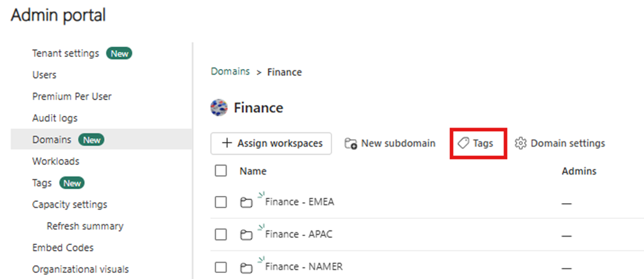This screenshot has height=279, width=644.
Task: Click the Finance - NAMER folder icon
Action: point(246,267)
